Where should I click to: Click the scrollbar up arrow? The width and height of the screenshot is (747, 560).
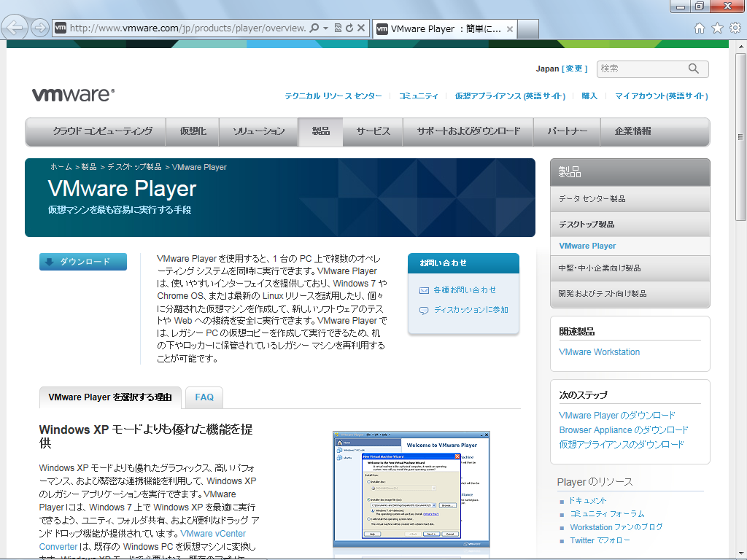(740, 47)
